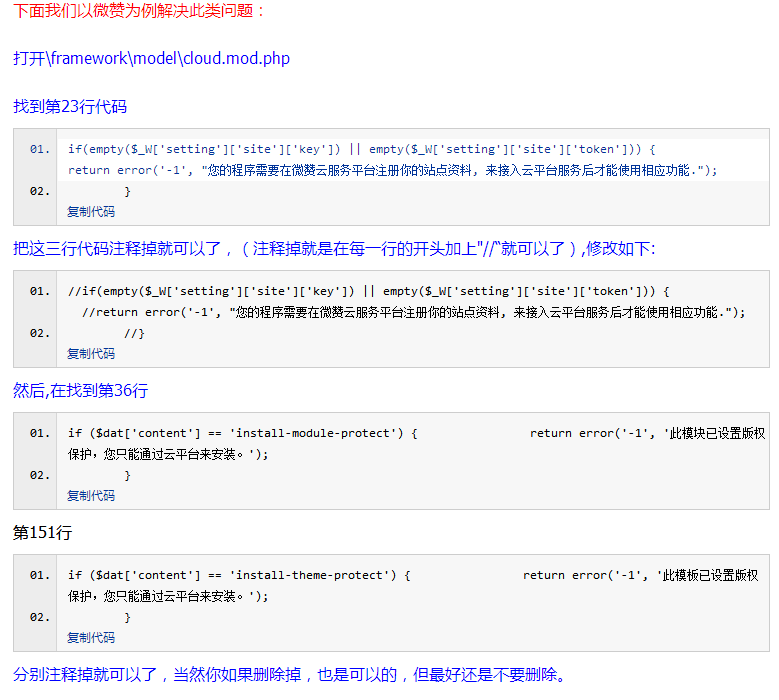The width and height of the screenshot is (779, 700).
Task: Click the //return error('-1' commented line
Action: tap(413, 312)
